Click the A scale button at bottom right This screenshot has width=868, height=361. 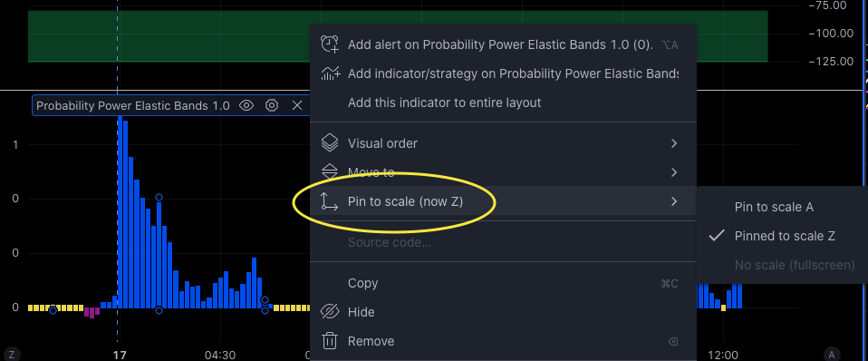pyautogui.click(x=831, y=355)
